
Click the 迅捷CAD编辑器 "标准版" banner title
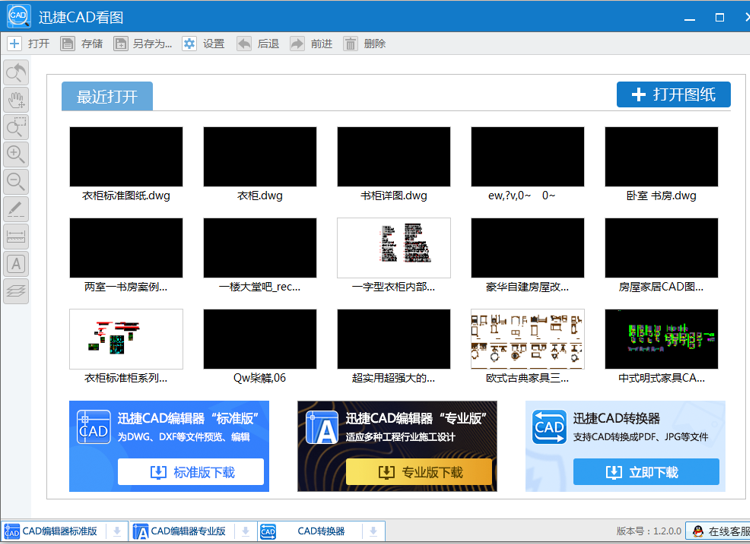click(188, 418)
